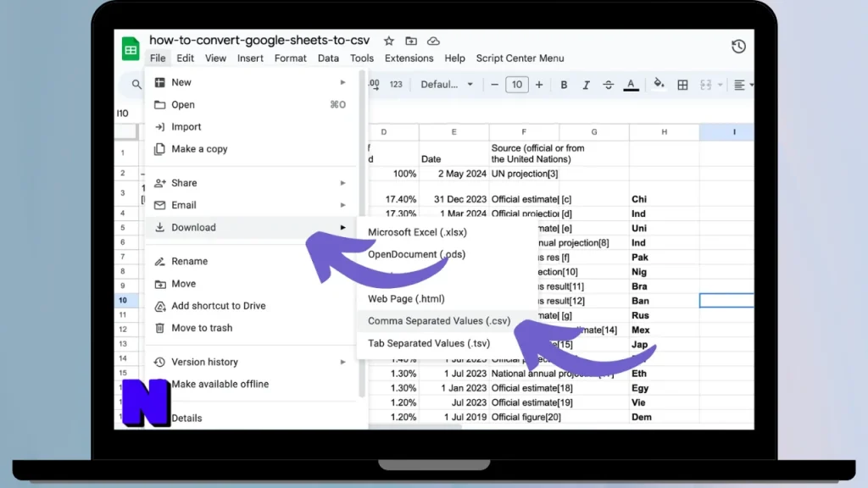
Task: Open the merge cells dropdown arrow
Action: pos(721,85)
